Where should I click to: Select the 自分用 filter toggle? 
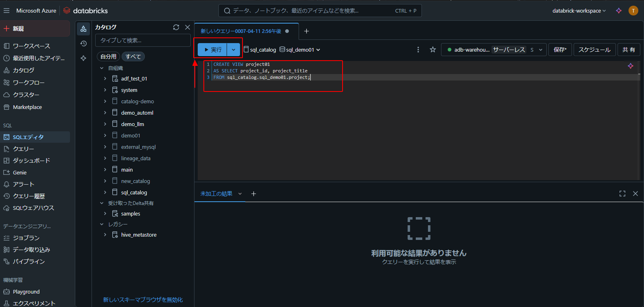point(108,57)
